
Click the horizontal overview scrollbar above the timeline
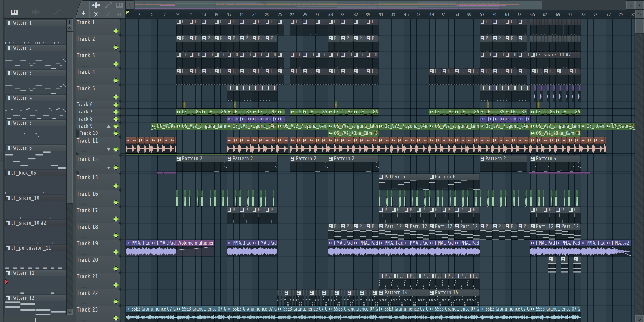coord(338,5)
